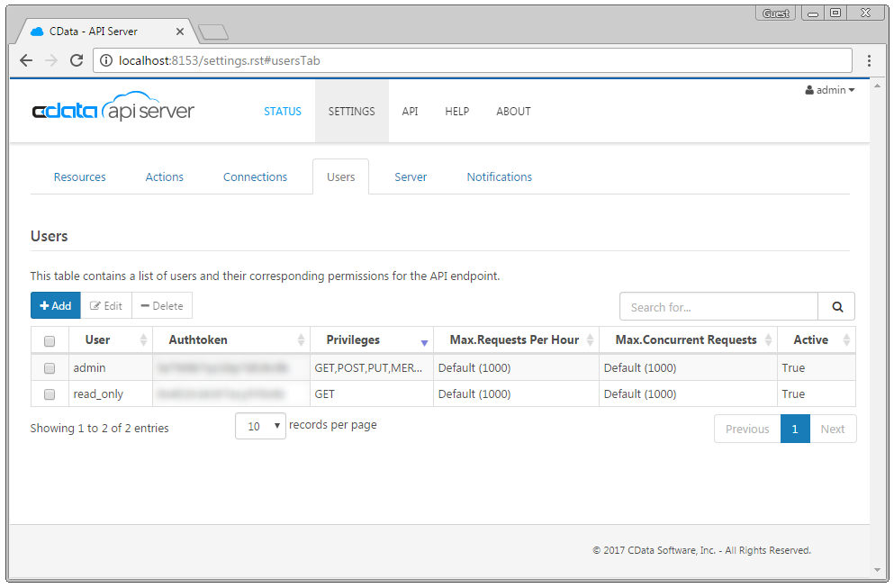Open the records per page dropdown
This screenshot has width=894, height=588.
coord(260,426)
